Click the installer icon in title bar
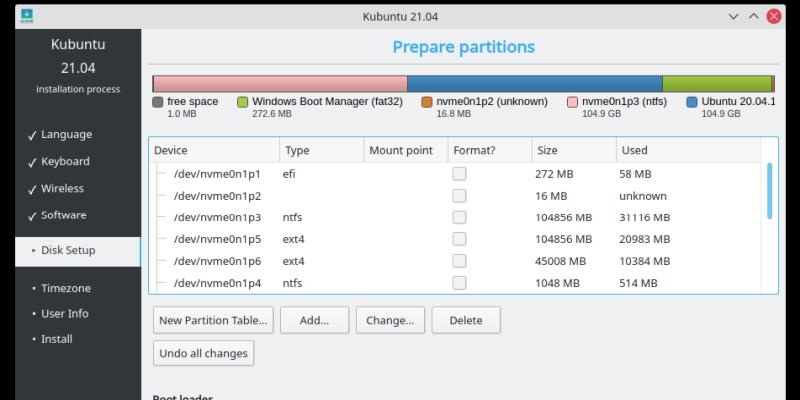 [26, 15]
